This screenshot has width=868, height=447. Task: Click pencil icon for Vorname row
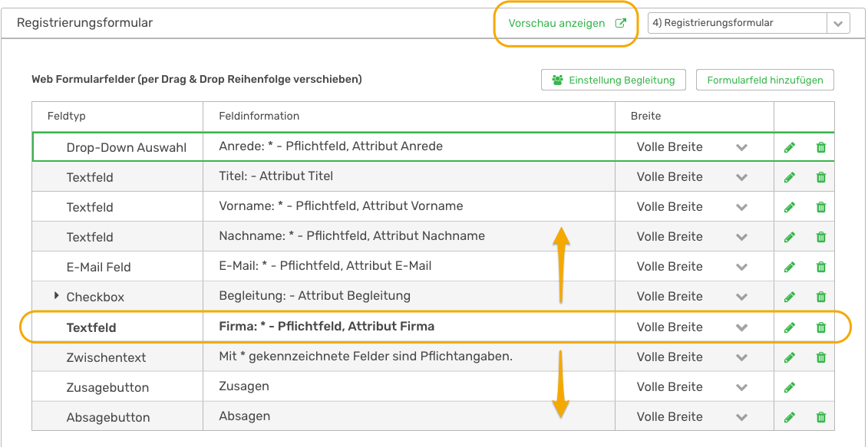pos(790,207)
